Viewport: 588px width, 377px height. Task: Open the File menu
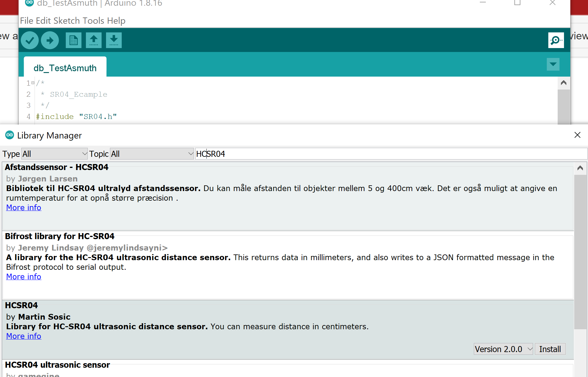26,21
